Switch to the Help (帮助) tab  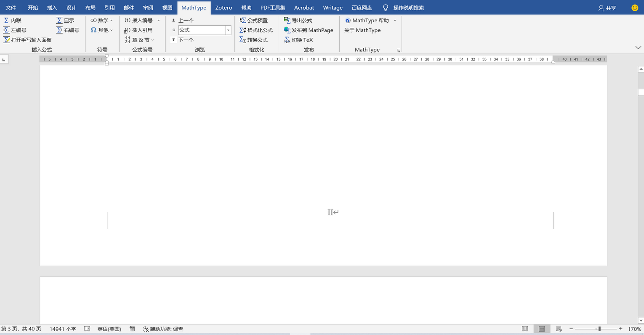tap(246, 8)
